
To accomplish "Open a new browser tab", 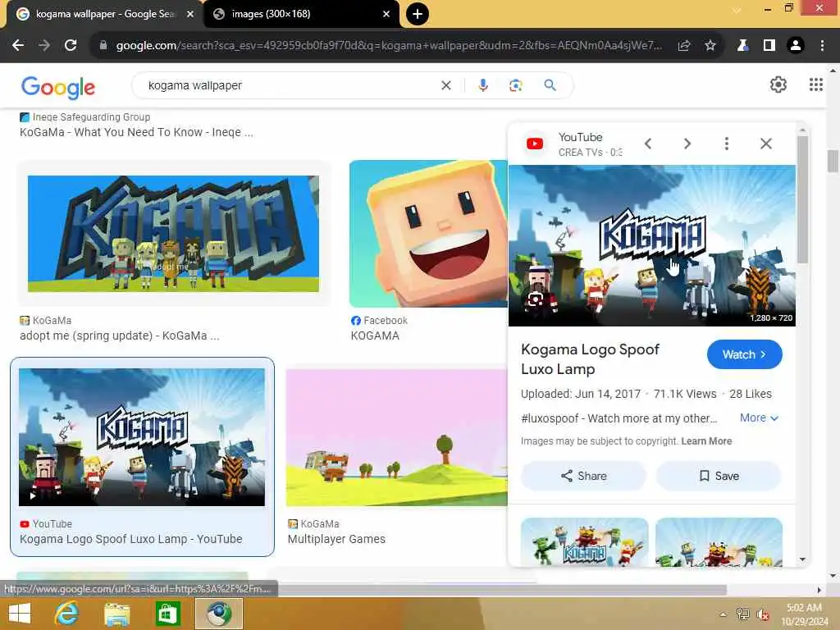I will (x=418, y=14).
